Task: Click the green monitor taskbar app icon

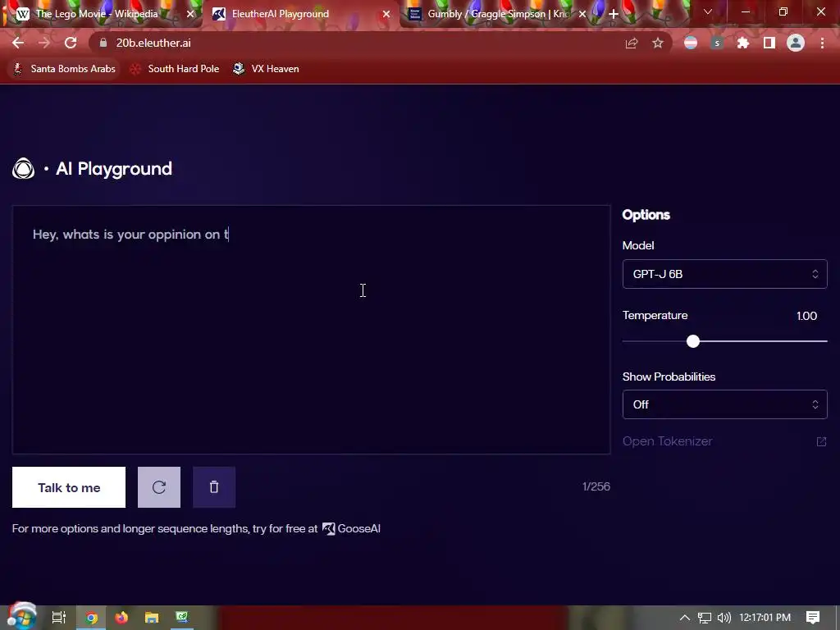Action: (x=182, y=618)
